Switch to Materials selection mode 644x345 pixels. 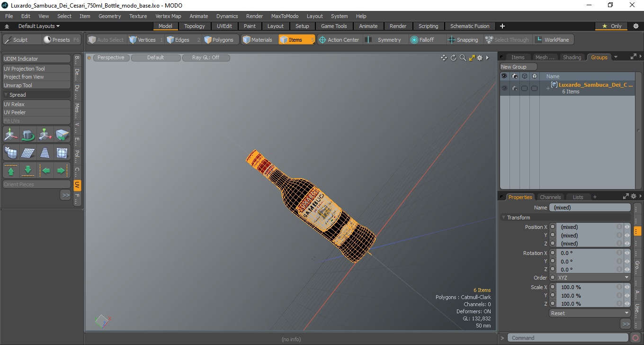coord(259,40)
